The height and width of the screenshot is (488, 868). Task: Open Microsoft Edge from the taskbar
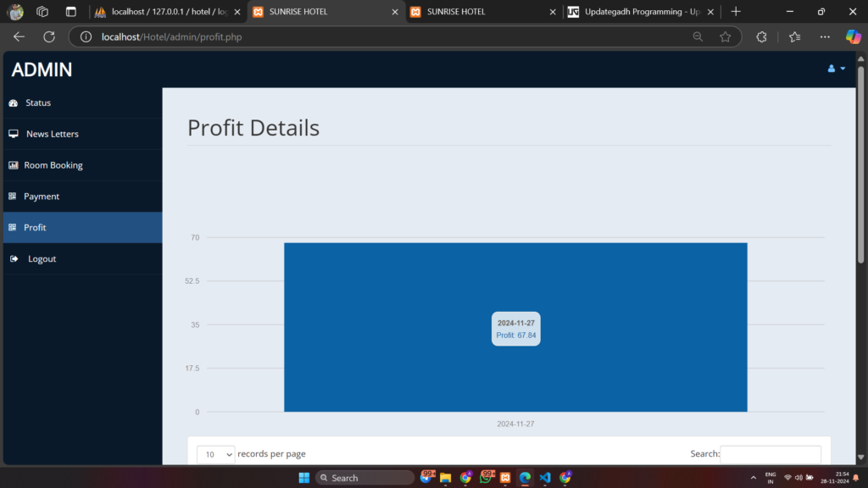tap(525, 478)
